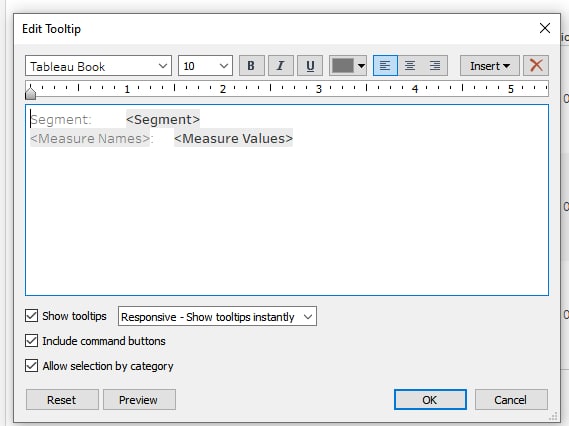Click the Segment: label text
Viewport: 569px width, 426px height.
[x=61, y=119]
